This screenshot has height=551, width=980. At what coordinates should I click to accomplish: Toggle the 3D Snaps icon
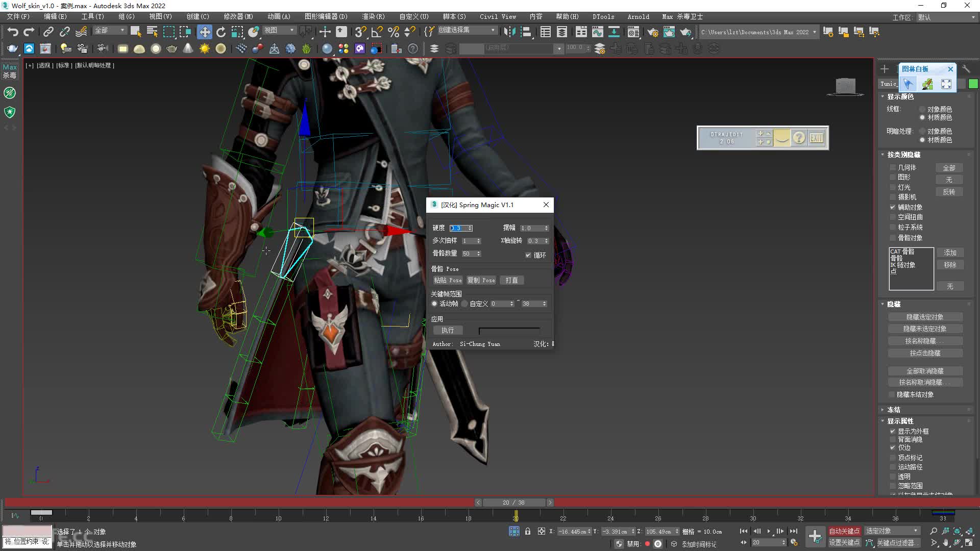click(360, 32)
